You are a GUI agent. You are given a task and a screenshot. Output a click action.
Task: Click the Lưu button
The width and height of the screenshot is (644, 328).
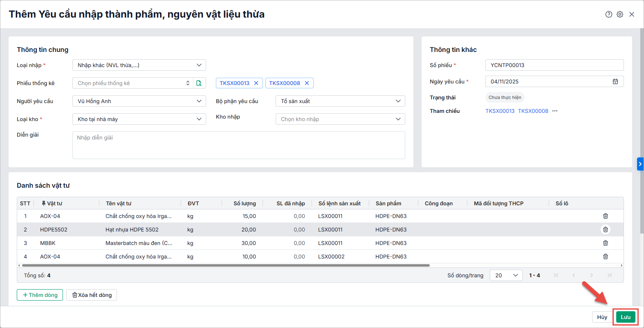pos(626,317)
